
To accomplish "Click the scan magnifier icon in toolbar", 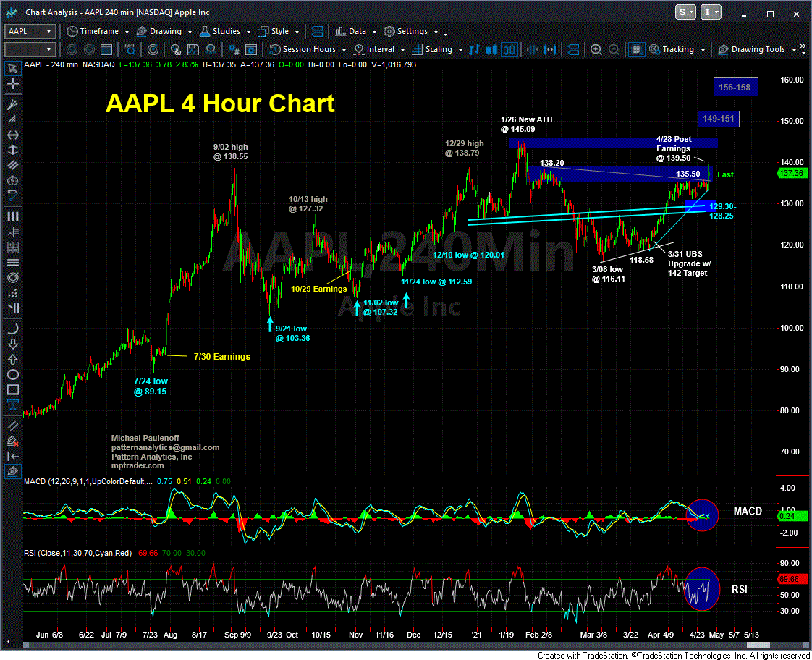I will tap(129, 50).
